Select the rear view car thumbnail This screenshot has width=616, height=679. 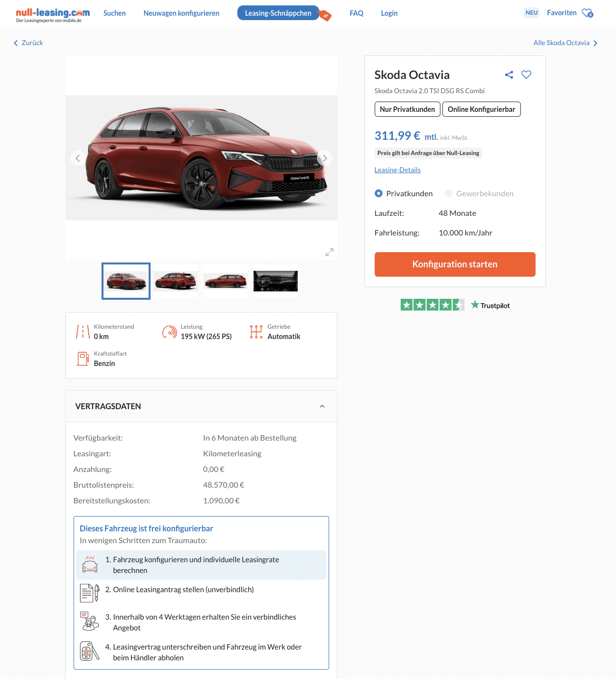(x=176, y=281)
